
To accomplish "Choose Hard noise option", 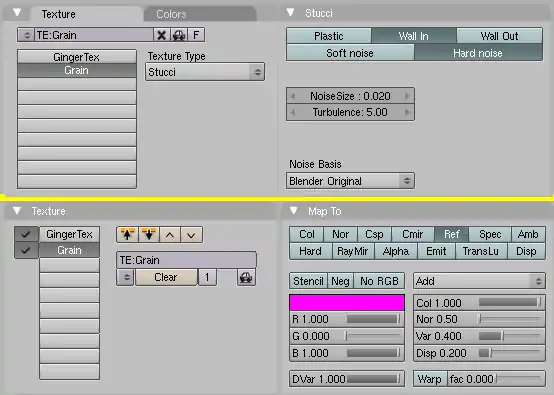I will 478,53.
